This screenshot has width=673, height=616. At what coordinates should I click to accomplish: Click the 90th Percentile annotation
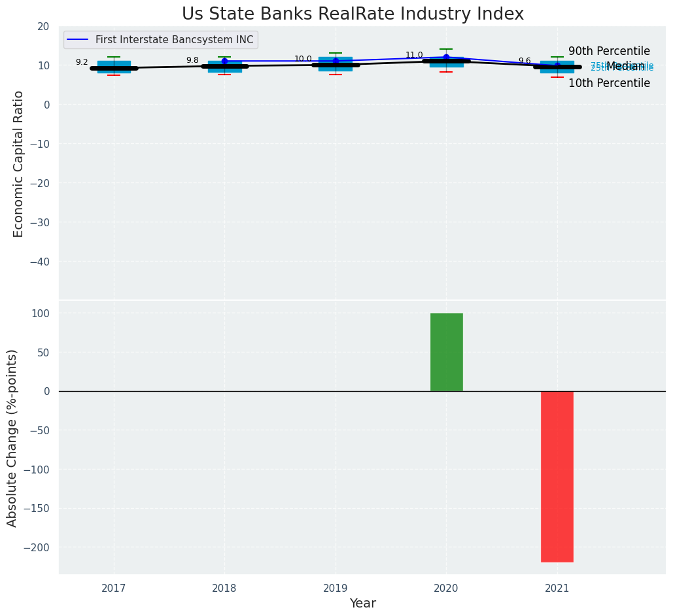[x=609, y=51]
